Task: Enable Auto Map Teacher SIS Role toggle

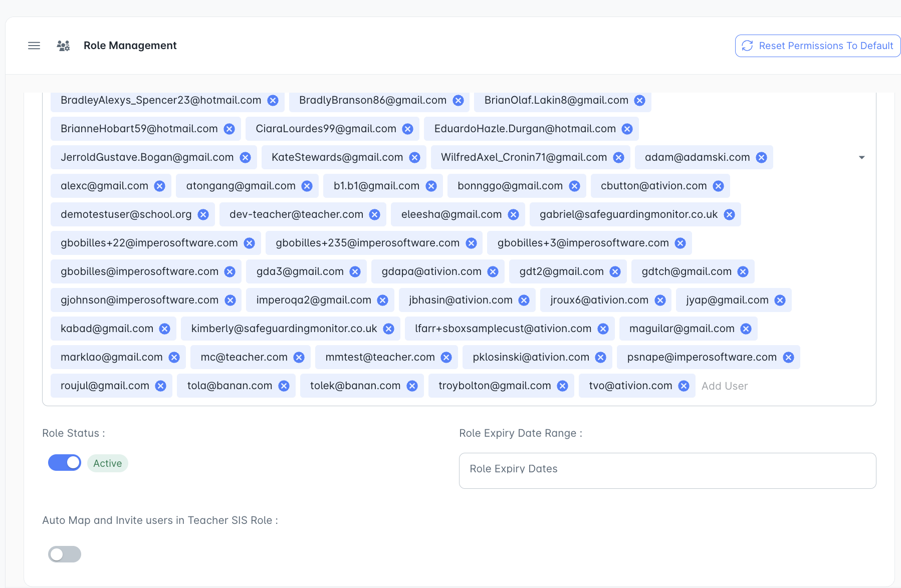Action: pyautogui.click(x=65, y=554)
